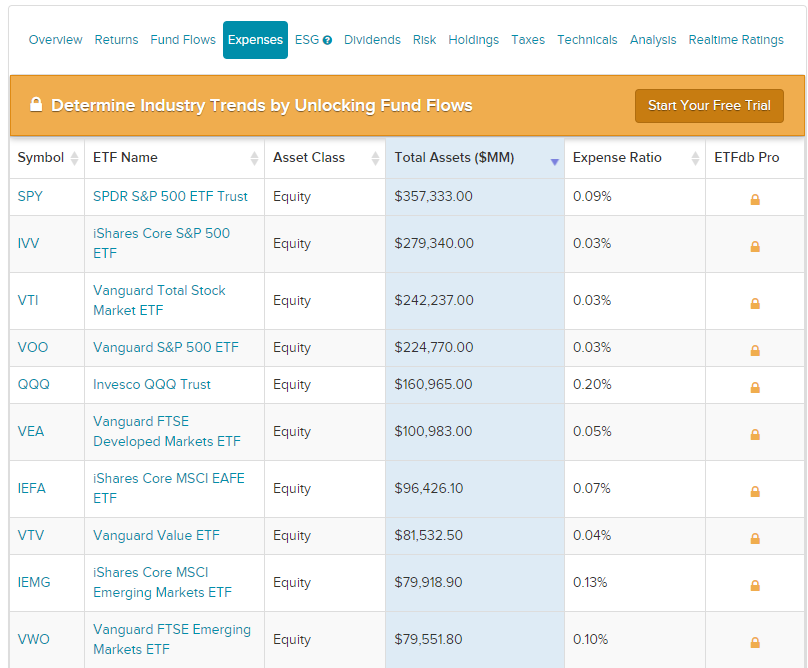Open the VWO symbol link

click(x=33, y=639)
